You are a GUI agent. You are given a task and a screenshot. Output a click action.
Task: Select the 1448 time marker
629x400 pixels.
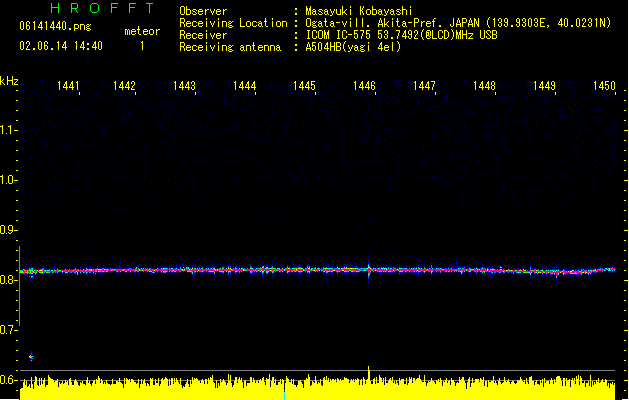point(484,87)
